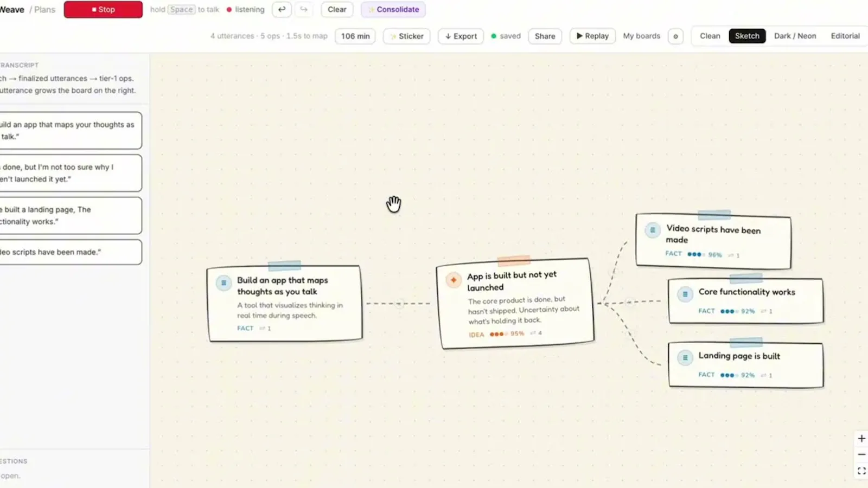Switch to Editorial theme

[845, 36]
